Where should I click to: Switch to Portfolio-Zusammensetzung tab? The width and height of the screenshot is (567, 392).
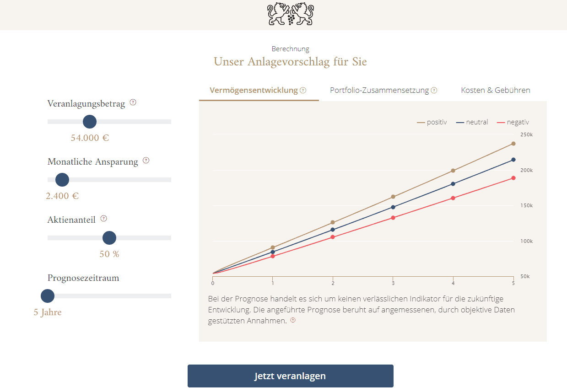click(383, 90)
